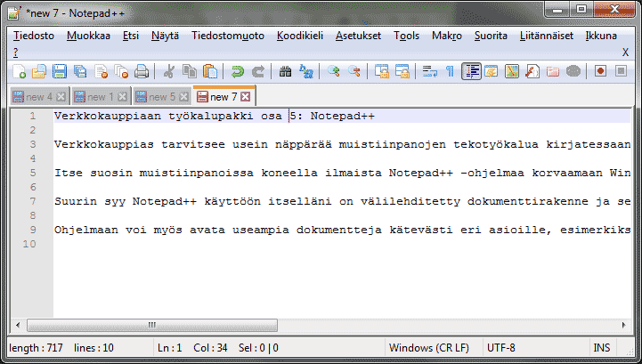Screen dimensions: 642x364
Task: Toggle INS insert mode indicator
Action: 601,348
